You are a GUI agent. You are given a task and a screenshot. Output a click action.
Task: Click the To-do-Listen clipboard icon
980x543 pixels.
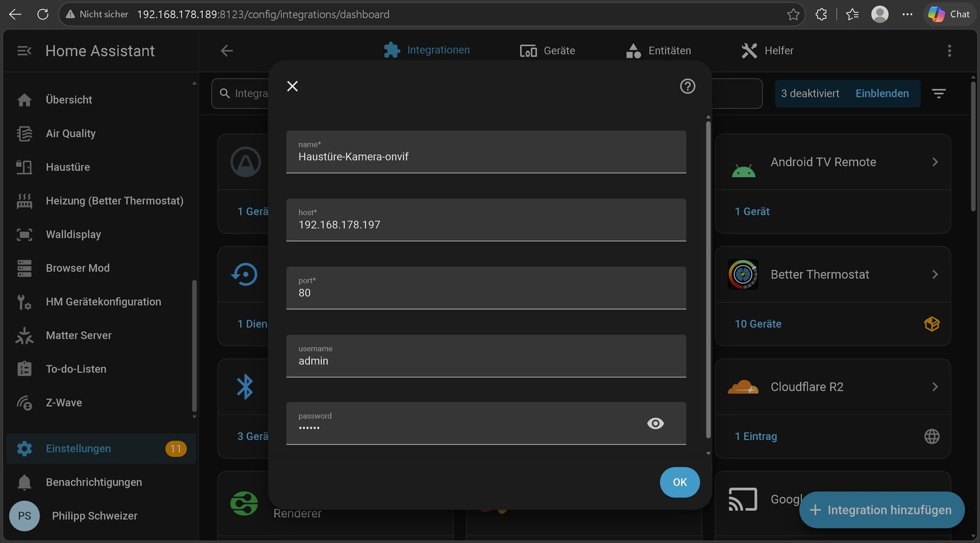(24, 369)
